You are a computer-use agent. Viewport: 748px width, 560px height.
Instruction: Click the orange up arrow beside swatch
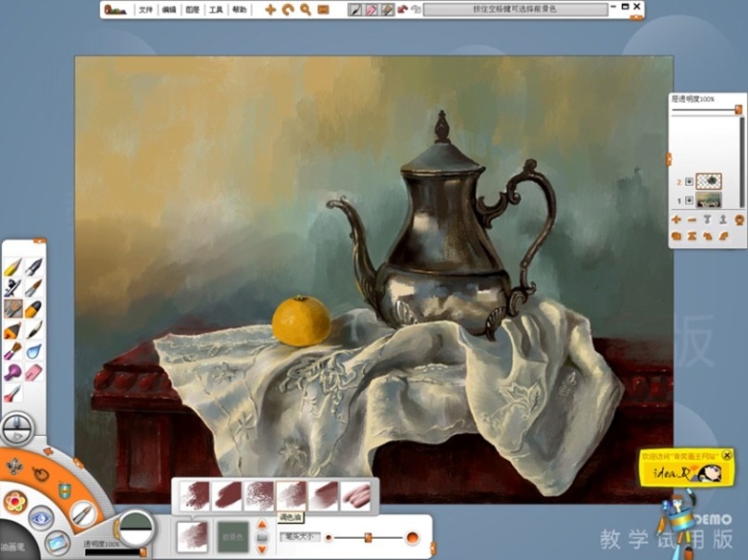[x=262, y=525]
